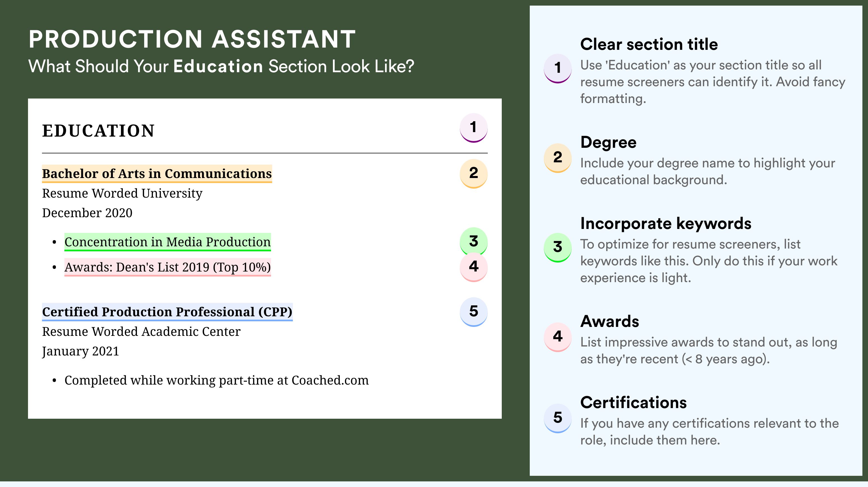The height and width of the screenshot is (487, 868).
Task: Click the "Clear section title" tip heading
Action: [649, 44]
